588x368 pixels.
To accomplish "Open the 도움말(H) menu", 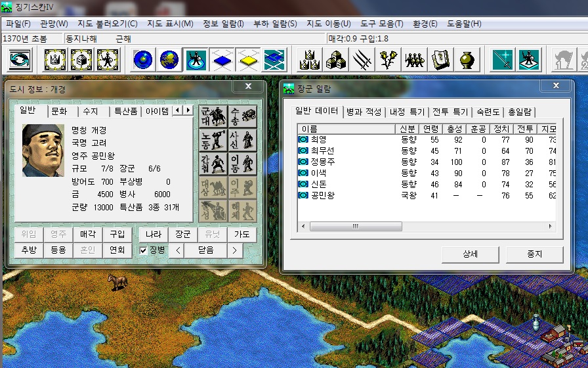I will [464, 24].
